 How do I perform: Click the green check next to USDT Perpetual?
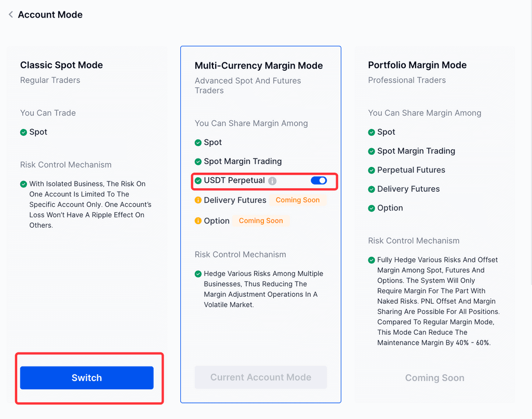point(198,181)
